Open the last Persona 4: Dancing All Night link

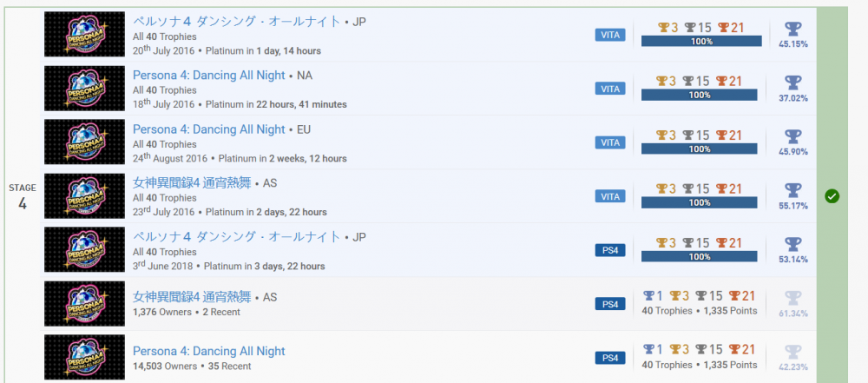[x=208, y=352]
